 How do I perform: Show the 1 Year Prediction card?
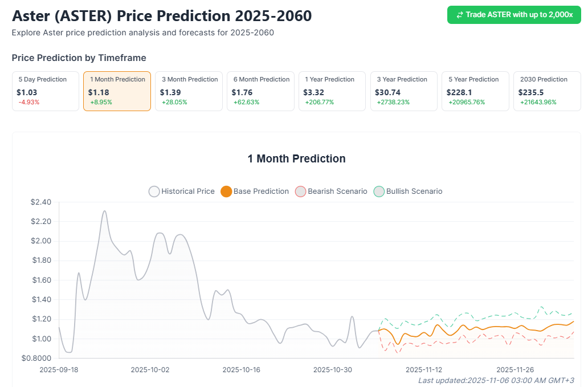[x=332, y=91]
